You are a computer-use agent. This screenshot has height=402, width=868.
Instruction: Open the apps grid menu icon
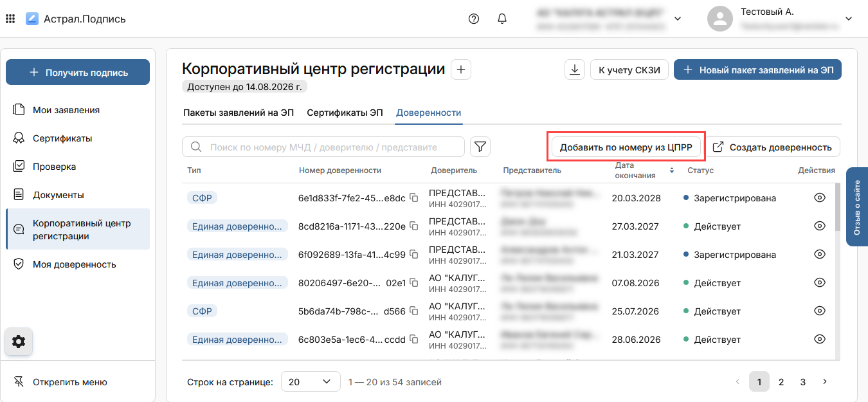coord(10,19)
